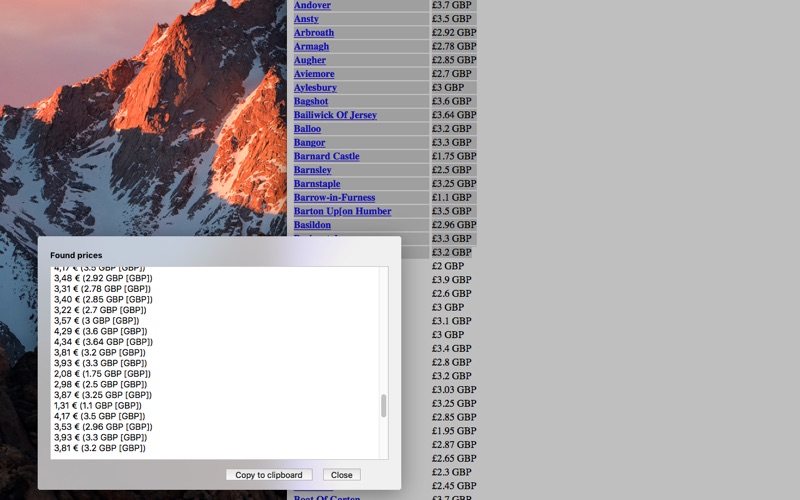Open the Barnsley link
The image size is (800, 500).
[312, 170]
